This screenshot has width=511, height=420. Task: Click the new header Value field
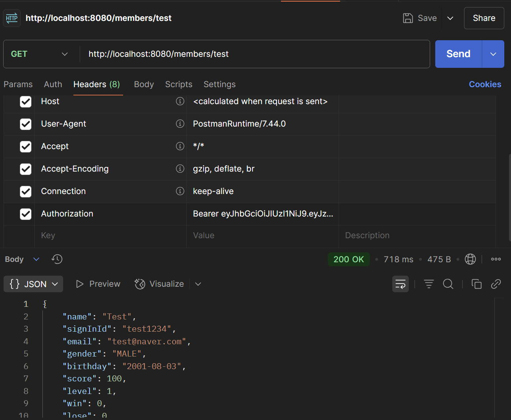click(262, 235)
